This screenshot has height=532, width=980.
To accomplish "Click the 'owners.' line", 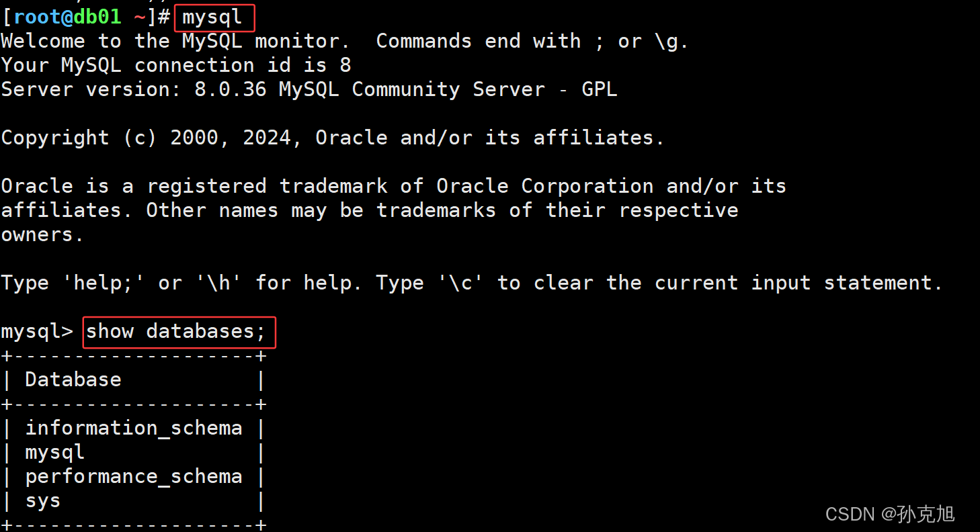I will 42,234.
